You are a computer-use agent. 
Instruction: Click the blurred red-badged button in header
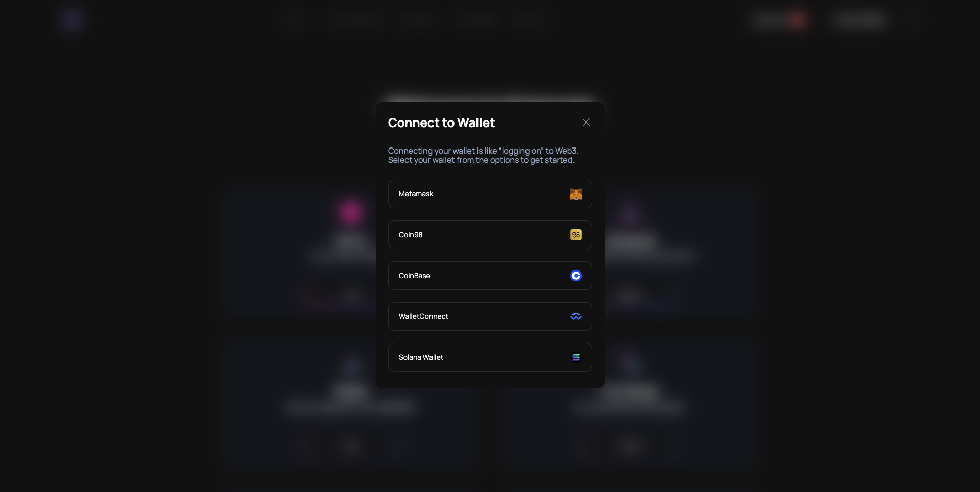(780, 20)
